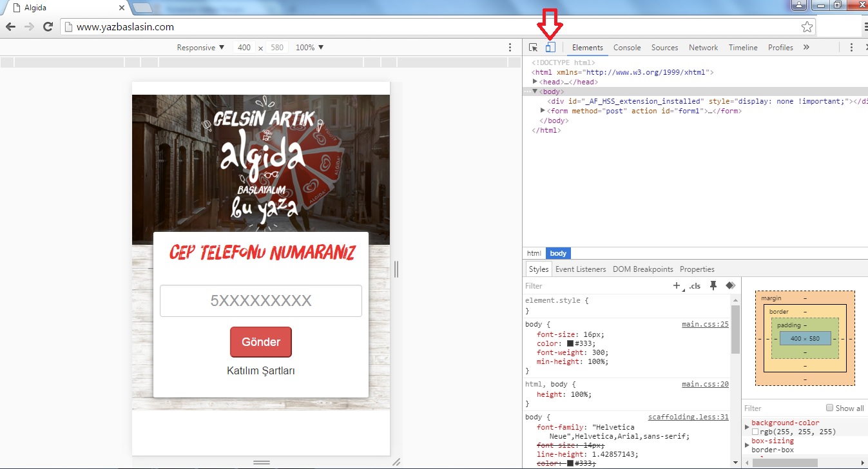
Task: Focus the address bar with www.yazbaslasin.com
Action: click(437, 27)
